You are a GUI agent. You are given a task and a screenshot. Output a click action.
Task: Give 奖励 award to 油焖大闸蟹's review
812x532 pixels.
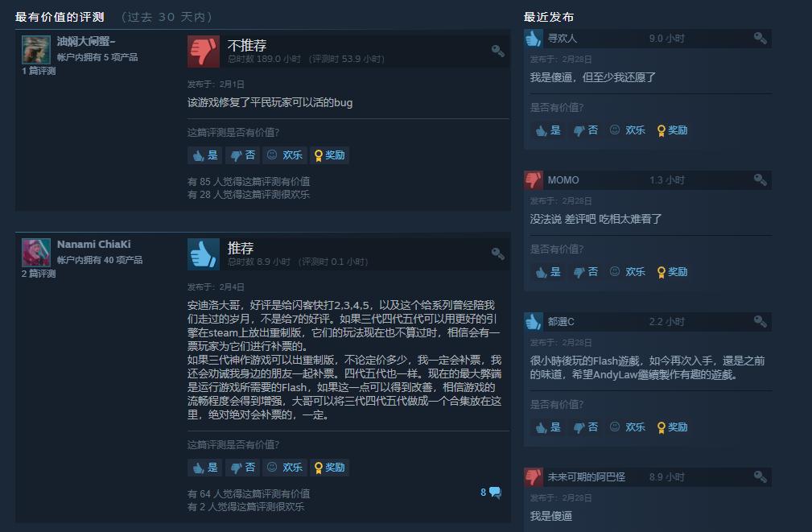[329, 155]
